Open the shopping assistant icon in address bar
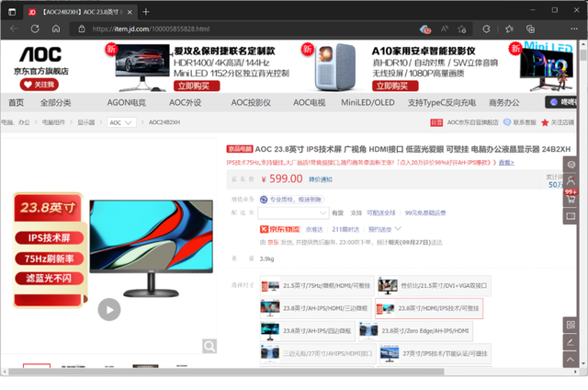 (424, 29)
